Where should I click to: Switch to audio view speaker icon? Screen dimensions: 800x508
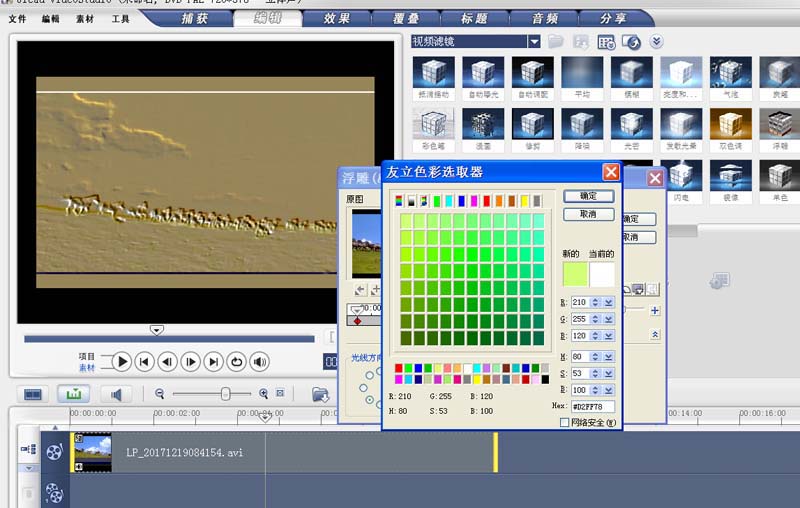(116, 394)
